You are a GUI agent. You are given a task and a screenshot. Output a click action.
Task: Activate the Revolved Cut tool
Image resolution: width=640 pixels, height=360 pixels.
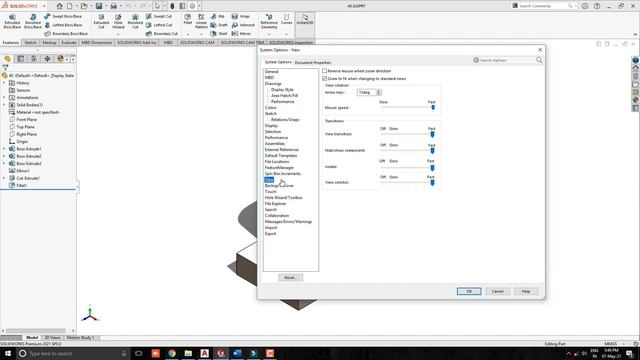click(x=135, y=21)
